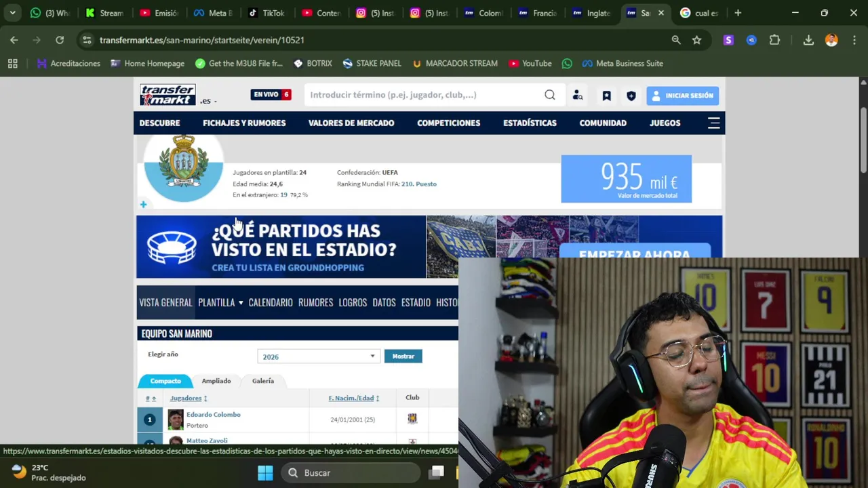Open the COMUNIDAD menu
868x488 pixels.
pos(603,123)
